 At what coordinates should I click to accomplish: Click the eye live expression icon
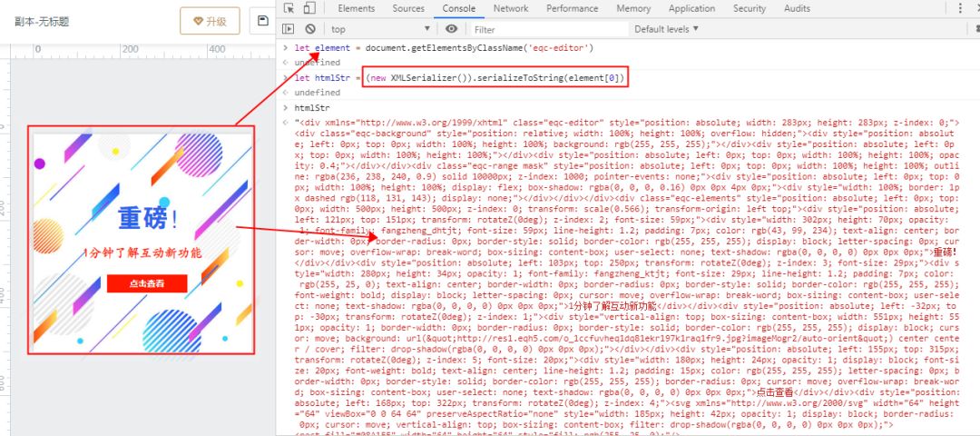[451, 29]
